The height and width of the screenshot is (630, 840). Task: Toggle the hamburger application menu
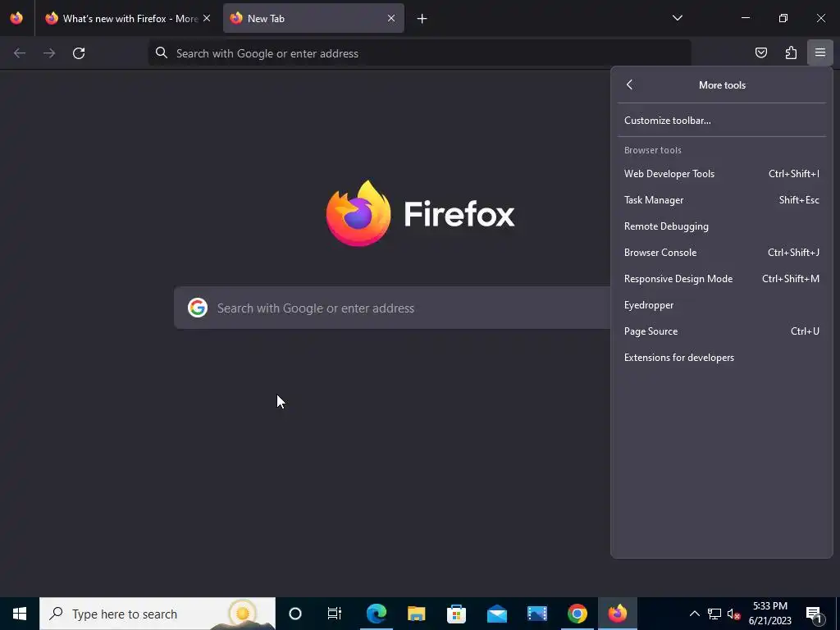(820, 52)
